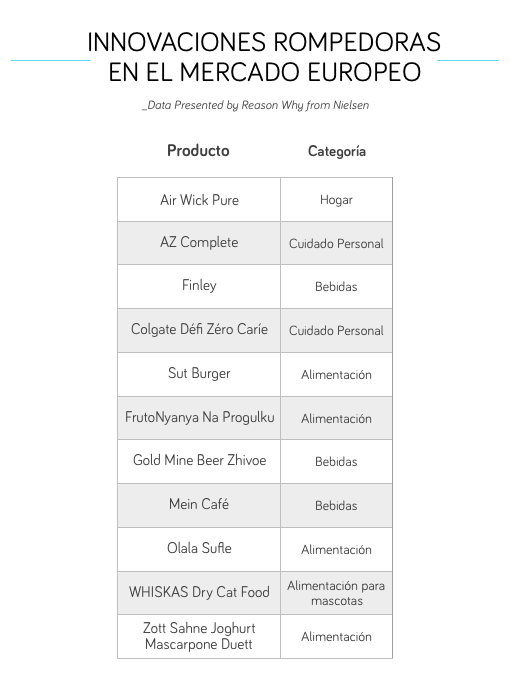Click the Sut Burger cell

point(199,374)
